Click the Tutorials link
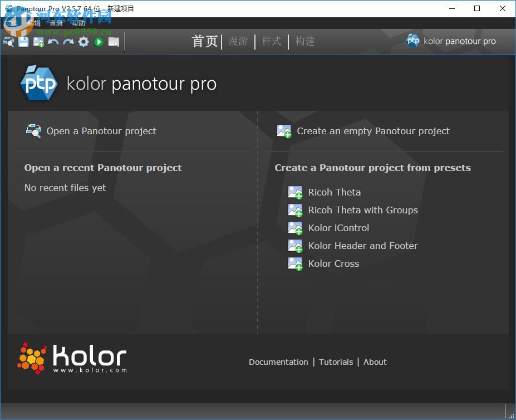This screenshot has width=516, height=420. tap(336, 362)
